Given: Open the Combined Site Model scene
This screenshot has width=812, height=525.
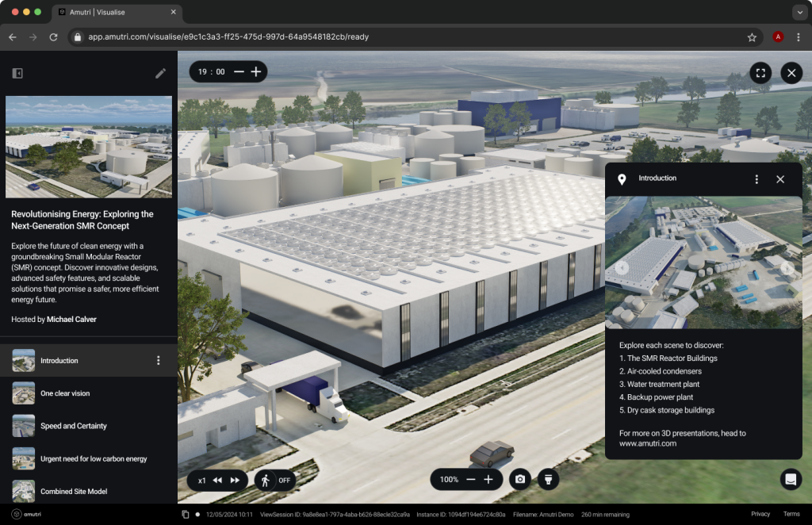Looking at the screenshot, I should (x=73, y=492).
